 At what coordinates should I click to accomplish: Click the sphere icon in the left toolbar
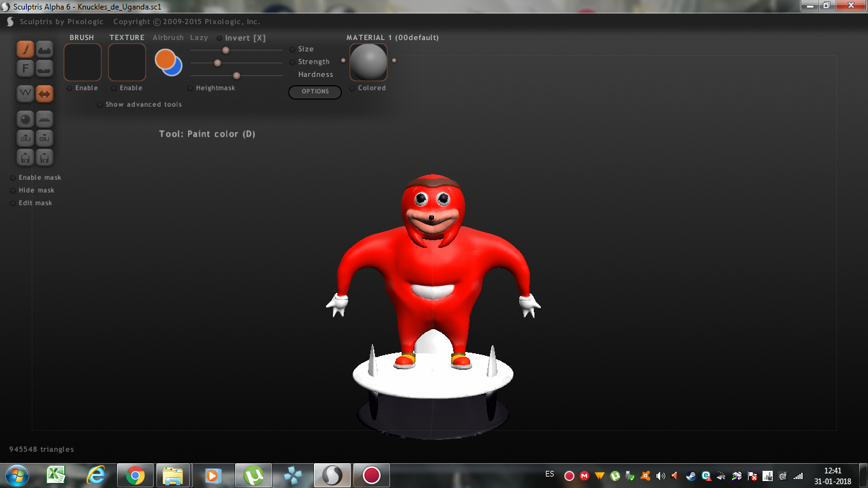[x=25, y=119]
